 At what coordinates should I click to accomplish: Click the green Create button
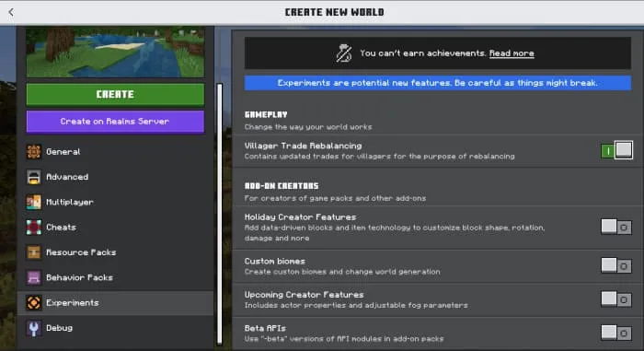click(x=115, y=95)
